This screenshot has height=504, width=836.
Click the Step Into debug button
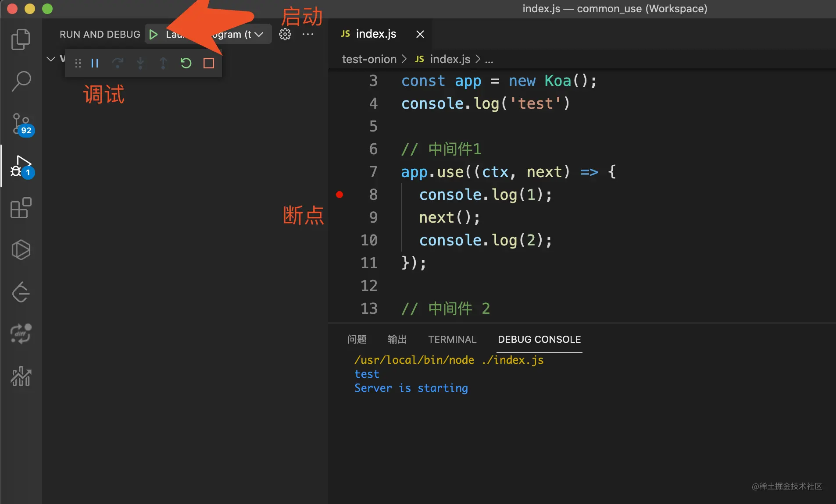[x=140, y=64]
